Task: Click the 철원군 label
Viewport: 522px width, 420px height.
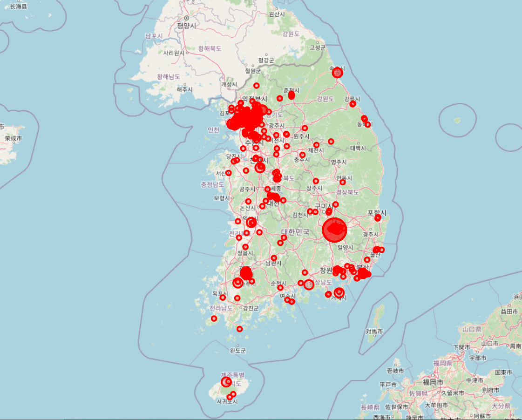Action: click(253, 71)
